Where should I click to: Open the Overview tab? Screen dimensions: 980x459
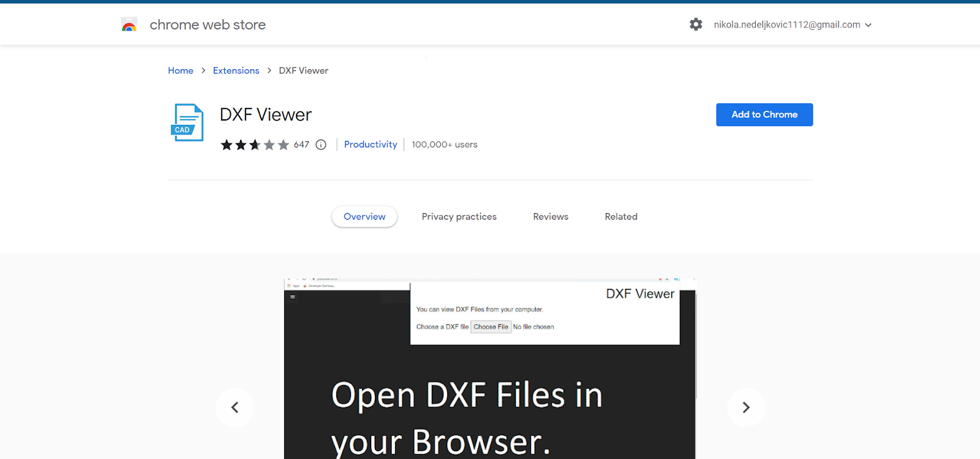364,217
